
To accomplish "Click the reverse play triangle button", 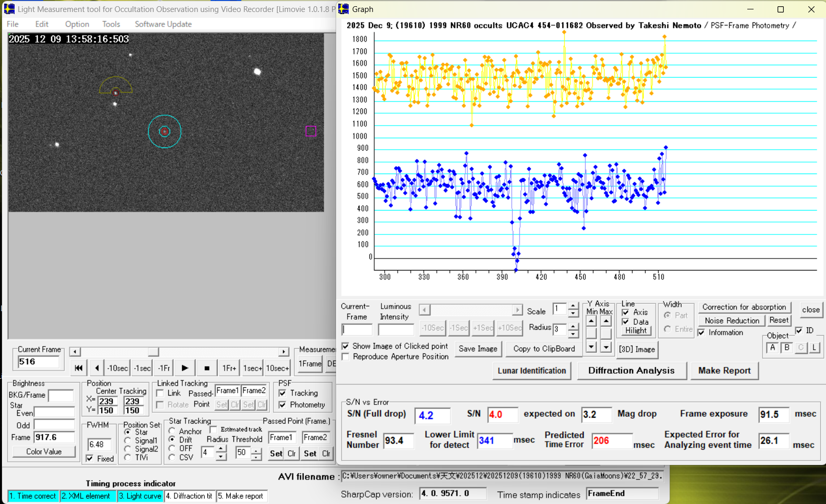I will pyautogui.click(x=97, y=368).
